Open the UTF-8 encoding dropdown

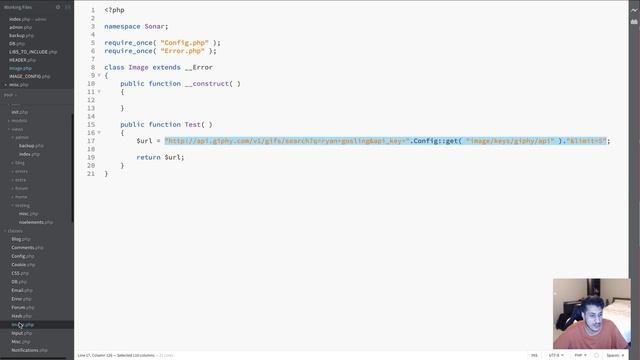click(556, 356)
